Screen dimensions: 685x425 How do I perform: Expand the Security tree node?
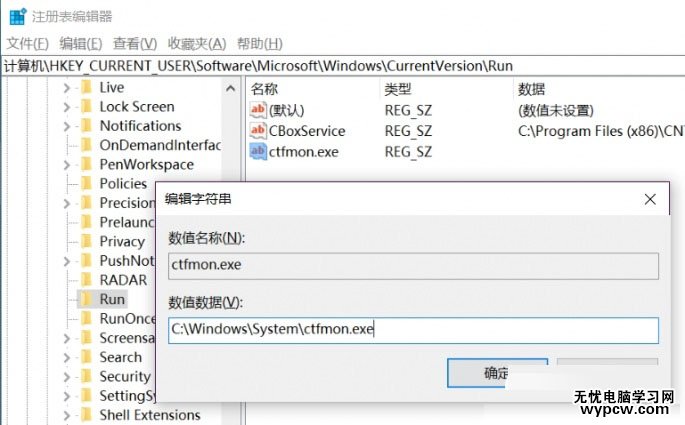pyautogui.click(x=67, y=377)
